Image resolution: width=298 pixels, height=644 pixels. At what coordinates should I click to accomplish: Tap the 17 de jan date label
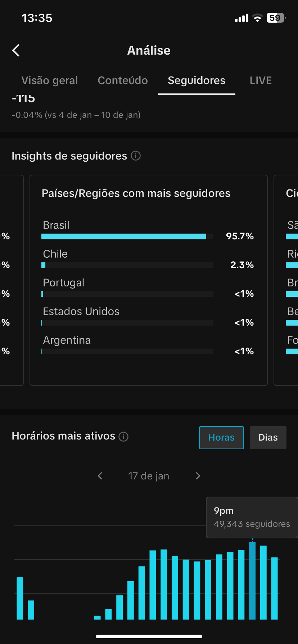coord(149,476)
